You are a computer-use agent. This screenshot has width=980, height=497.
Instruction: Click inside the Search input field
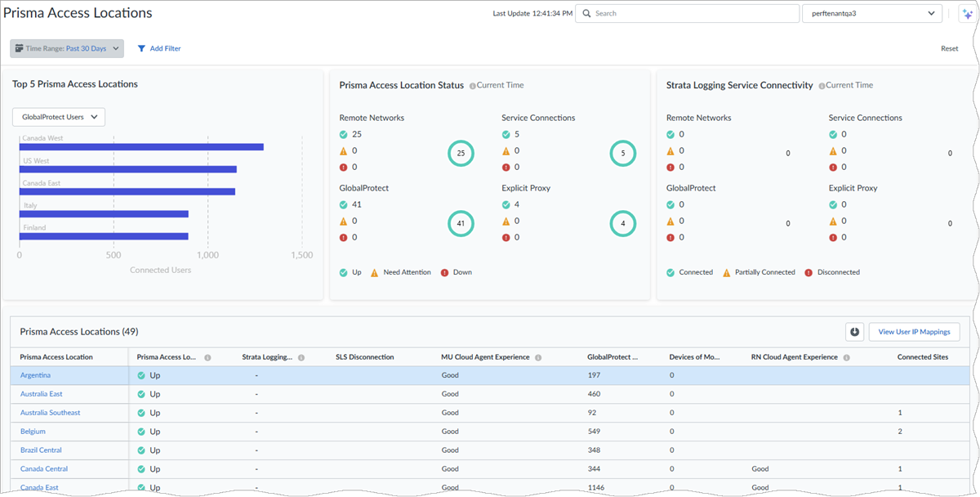tap(694, 14)
